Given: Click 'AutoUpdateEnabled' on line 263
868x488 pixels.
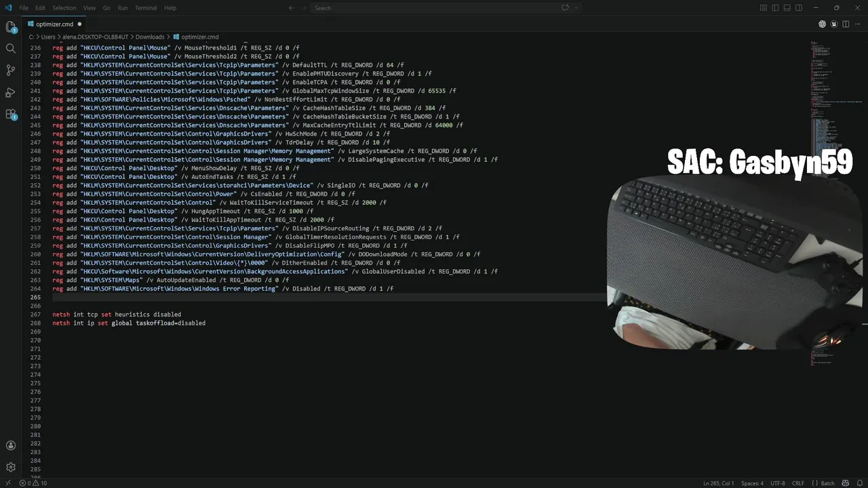Looking at the screenshot, I should (x=186, y=280).
